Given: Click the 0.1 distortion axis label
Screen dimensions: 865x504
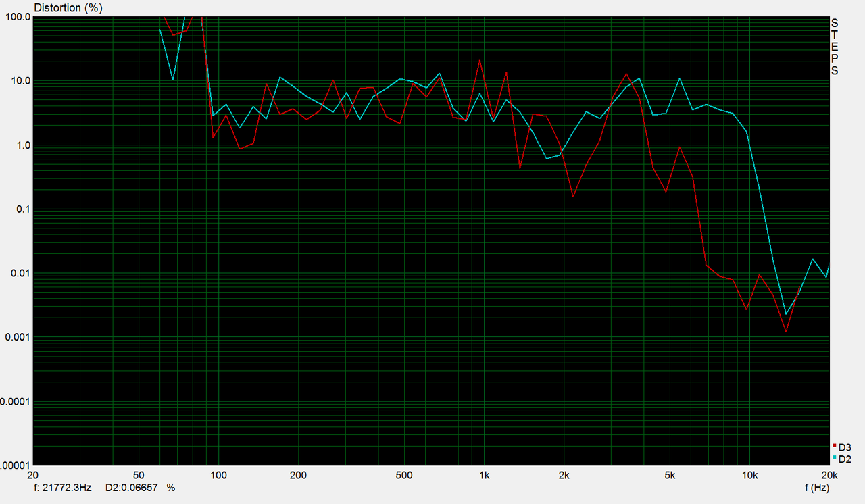Looking at the screenshot, I should click(x=22, y=209).
